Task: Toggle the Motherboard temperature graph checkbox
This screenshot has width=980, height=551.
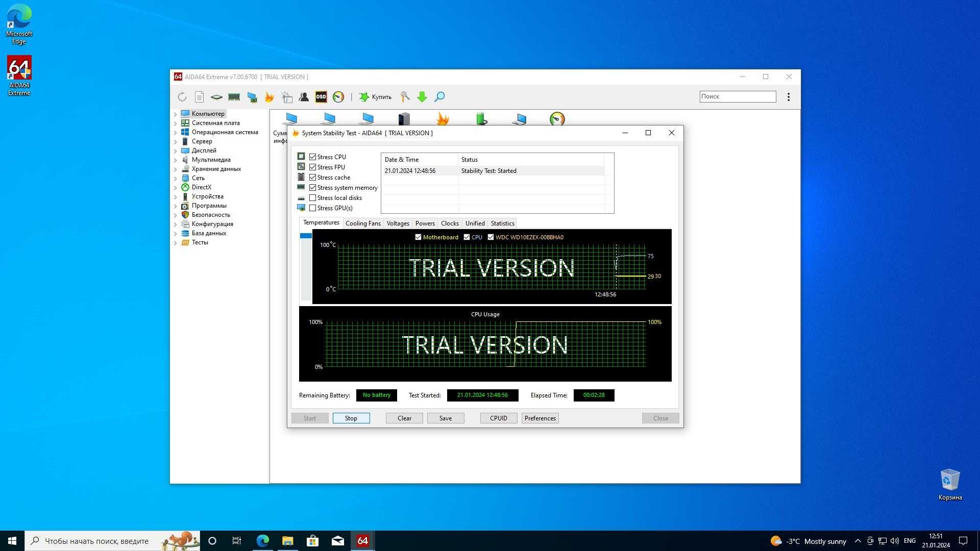Action: click(x=418, y=237)
